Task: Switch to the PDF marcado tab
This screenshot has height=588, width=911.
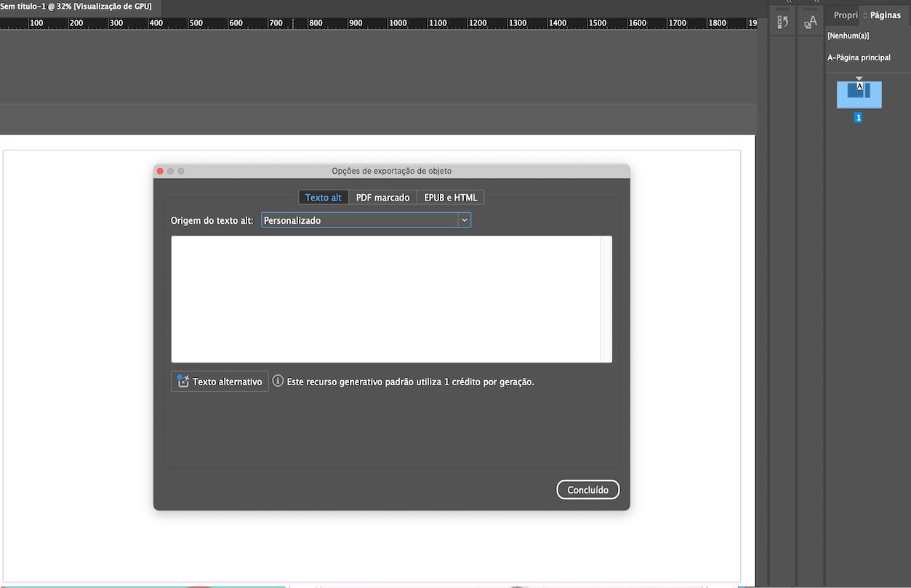Action: pyautogui.click(x=382, y=198)
